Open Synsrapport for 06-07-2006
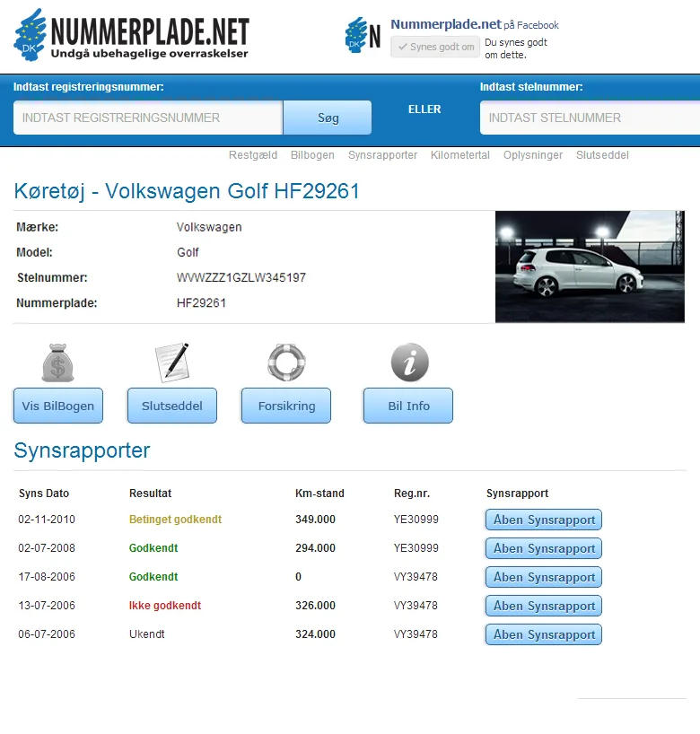The height and width of the screenshot is (734, 700). coord(544,634)
